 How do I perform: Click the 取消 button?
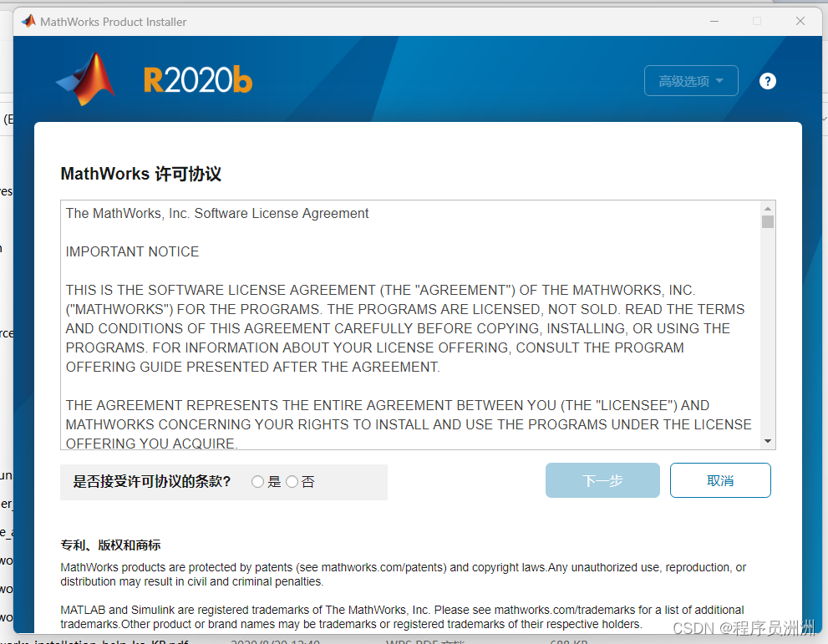click(x=720, y=480)
